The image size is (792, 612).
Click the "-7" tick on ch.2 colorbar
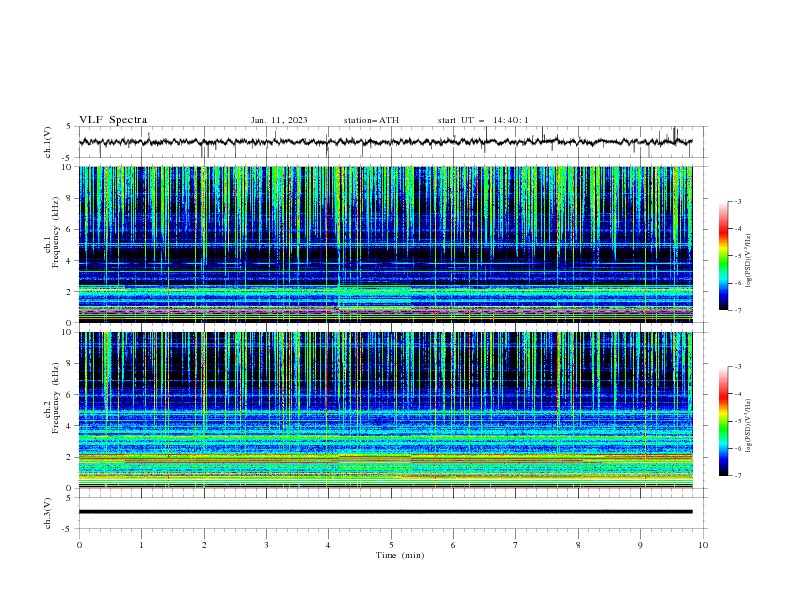[x=738, y=475]
